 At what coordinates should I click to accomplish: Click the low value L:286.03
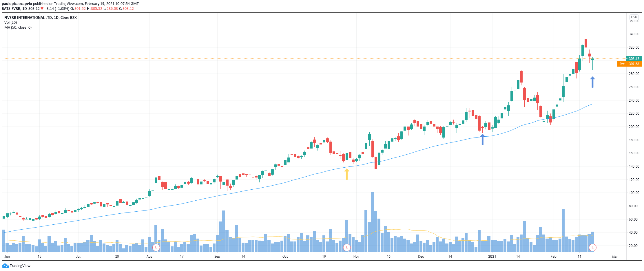tap(111, 8)
